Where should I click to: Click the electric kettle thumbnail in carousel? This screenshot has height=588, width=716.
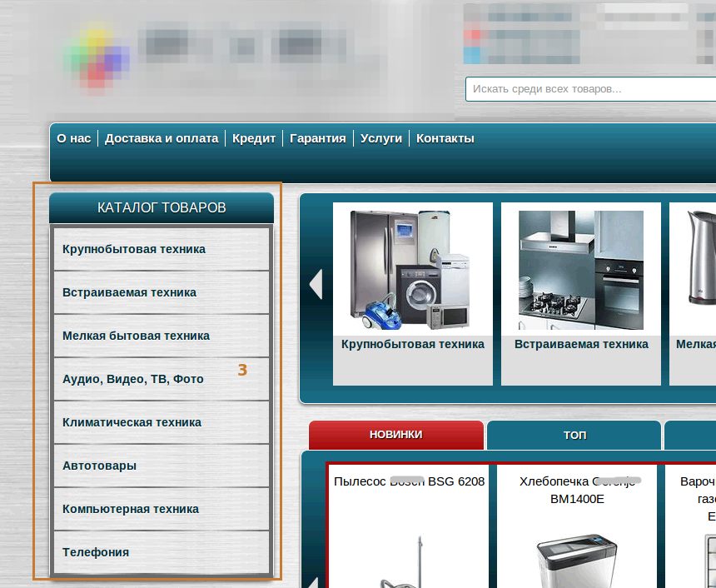click(x=700, y=258)
